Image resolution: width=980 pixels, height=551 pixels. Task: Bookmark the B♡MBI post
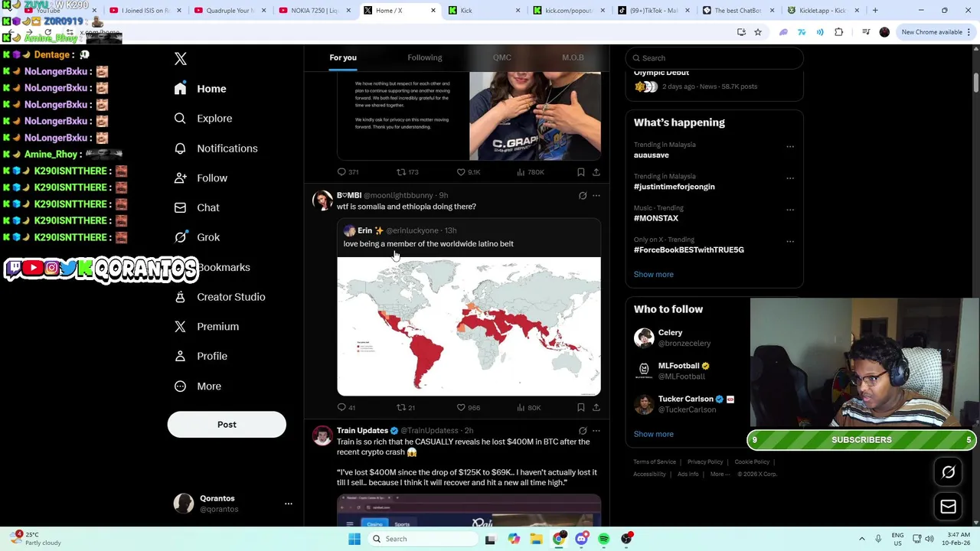point(581,408)
